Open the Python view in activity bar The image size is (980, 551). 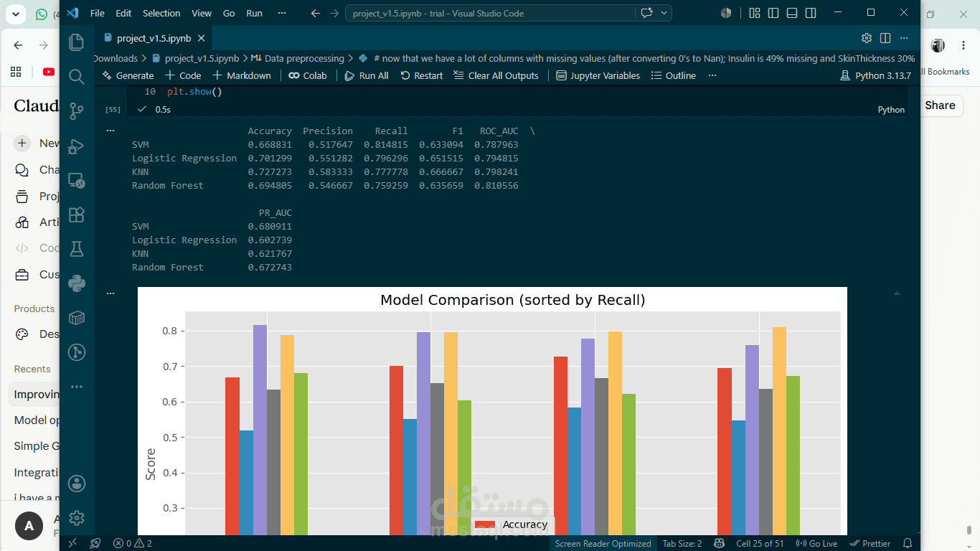point(77,283)
